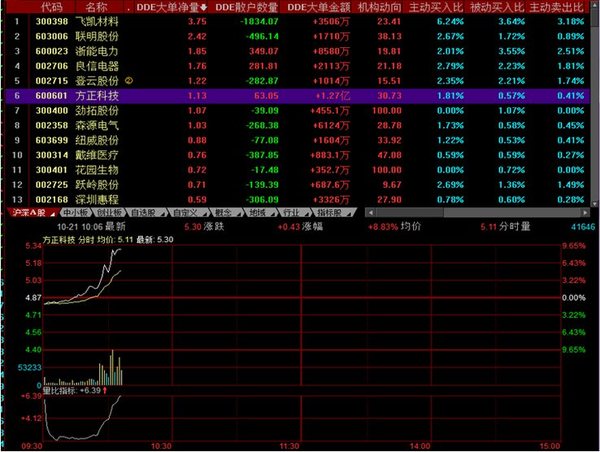The height and width of the screenshot is (452, 600).
Task: Click stock code 600601
Action: point(52,96)
